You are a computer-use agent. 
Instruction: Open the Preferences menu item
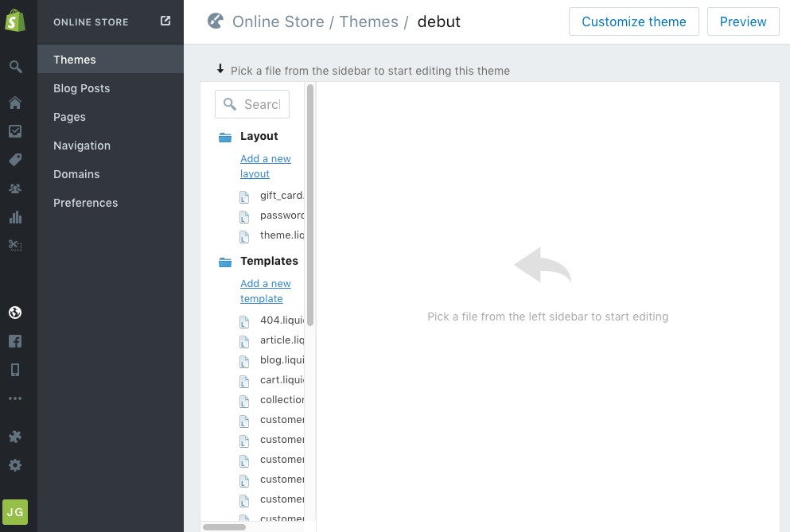tap(85, 203)
